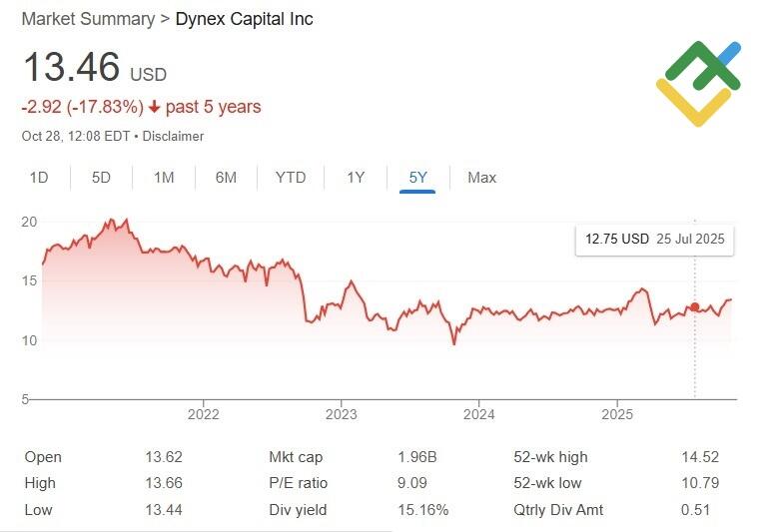Show the YTD chart range
781x532 pixels.
coord(291,178)
